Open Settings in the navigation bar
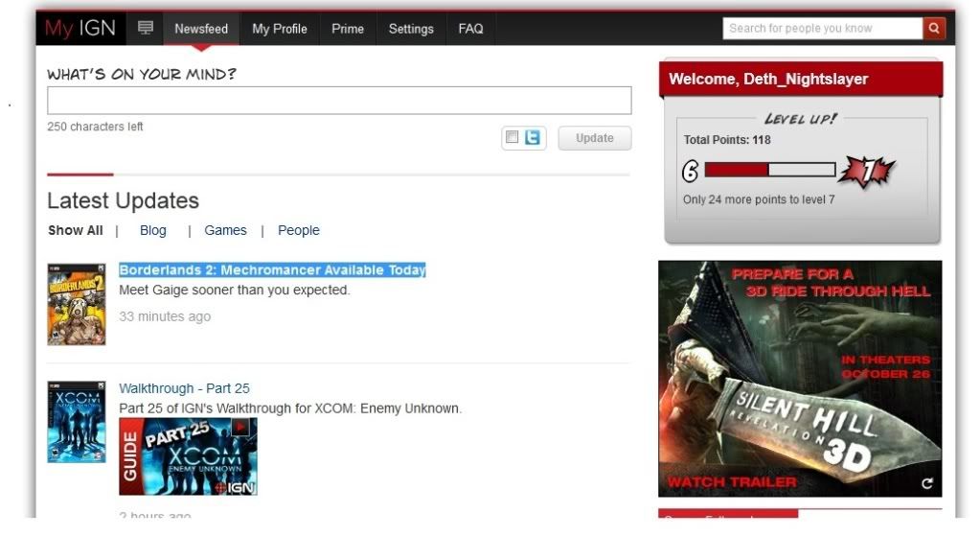Viewport: 980px width, 536px height. pos(411,29)
